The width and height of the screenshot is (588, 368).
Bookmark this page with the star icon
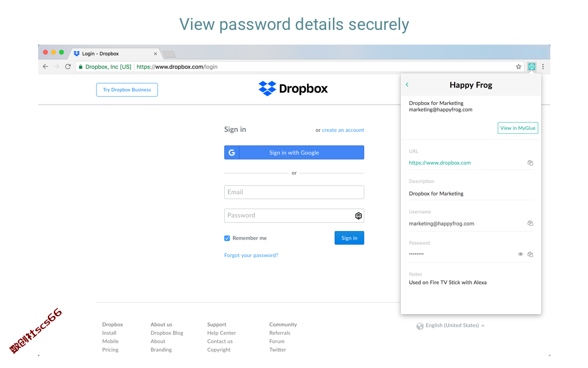click(x=519, y=67)
